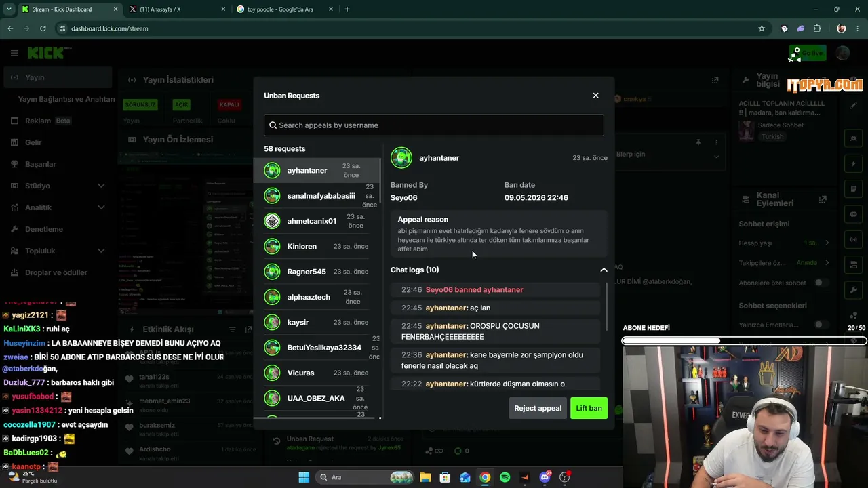The height and width of the screenshot is (488, 868).
Task: Open File Explorer from the taskbar
Action: (425, 477)
